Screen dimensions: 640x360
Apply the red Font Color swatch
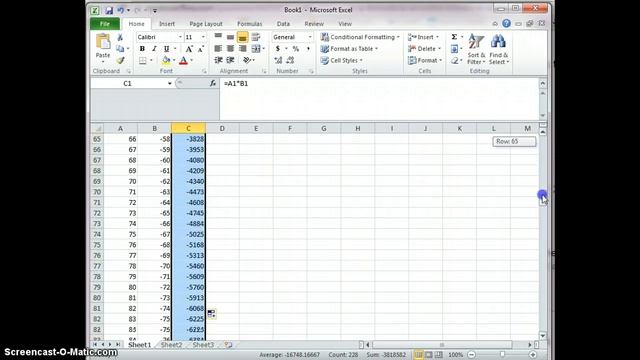[184, 60]
